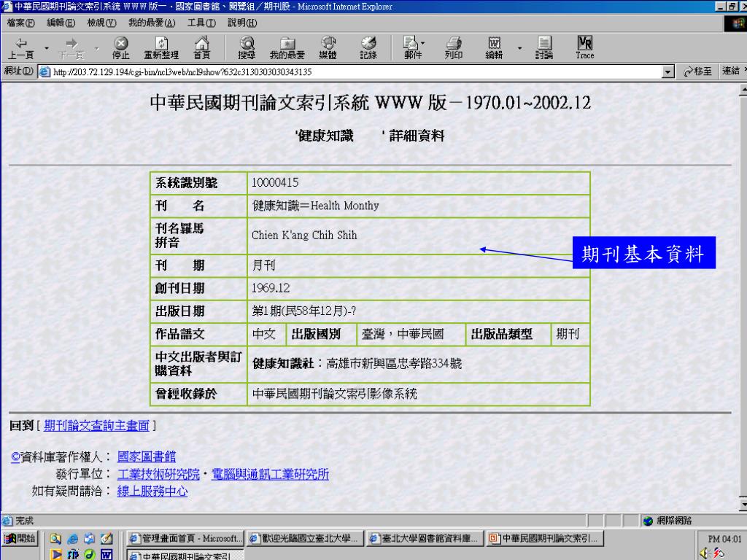The height and width of the screenshot is (560, 747).
Task: Stop page loading with 停止 button
Action: click(121, 48)
